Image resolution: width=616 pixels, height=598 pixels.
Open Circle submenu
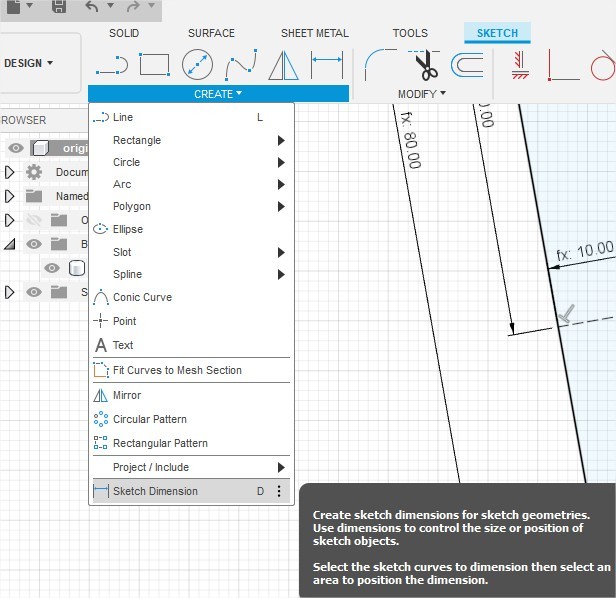tap(192, 162)
